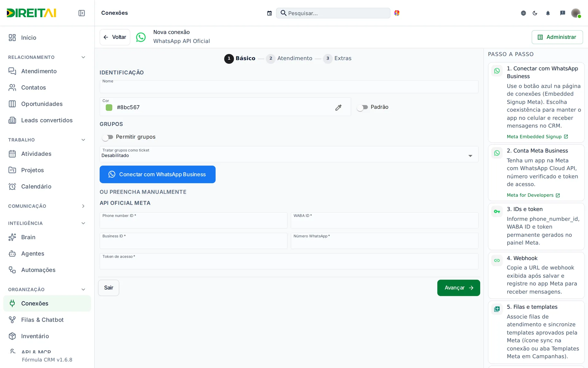Open Atendimento in sidebar

tap(47, 71)
